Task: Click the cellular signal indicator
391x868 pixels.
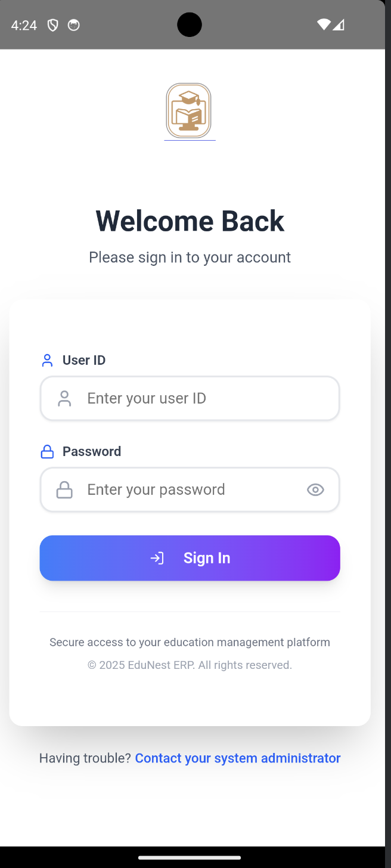Action: pos(340,25)
